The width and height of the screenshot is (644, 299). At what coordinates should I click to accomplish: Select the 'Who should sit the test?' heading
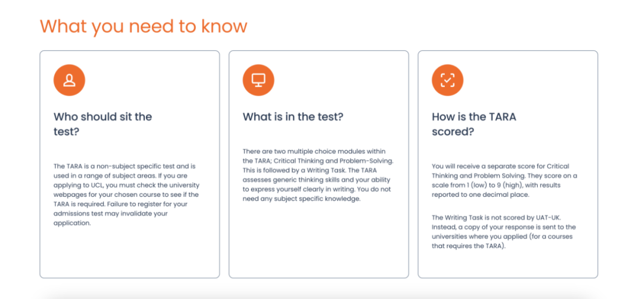pos(103,124)
